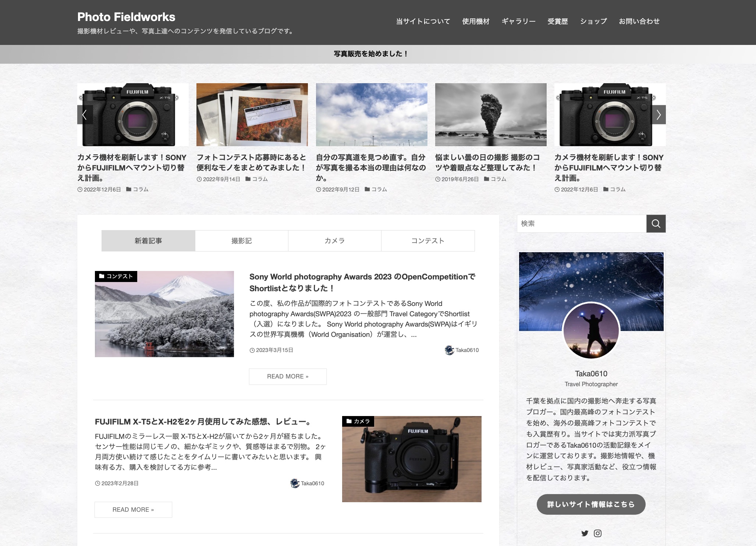Screen dimensions: 756x546
Task: Open the Instagram profile icon
Action: pos(598,533)
